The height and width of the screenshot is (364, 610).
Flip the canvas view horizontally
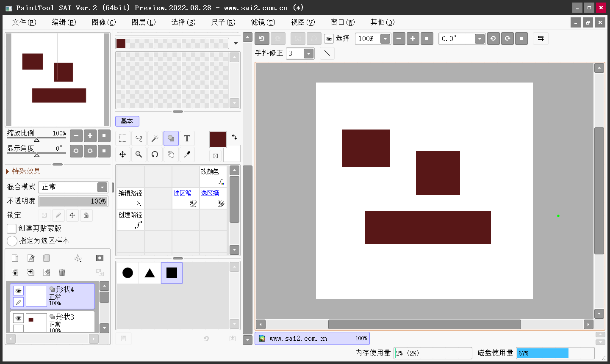[541, 39]
